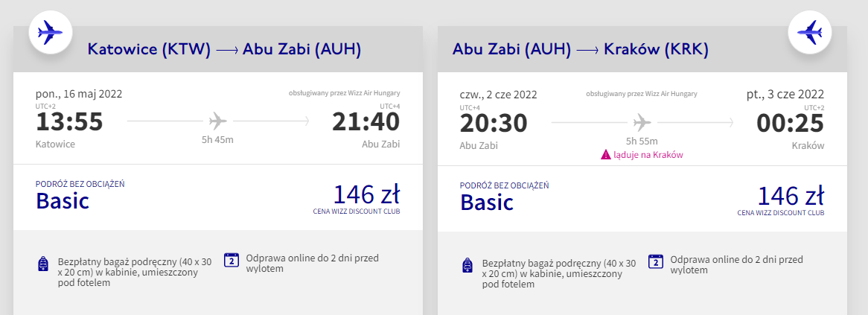Choose the 146 zł price on return flight
868x315 pixels.
(791, 195)
